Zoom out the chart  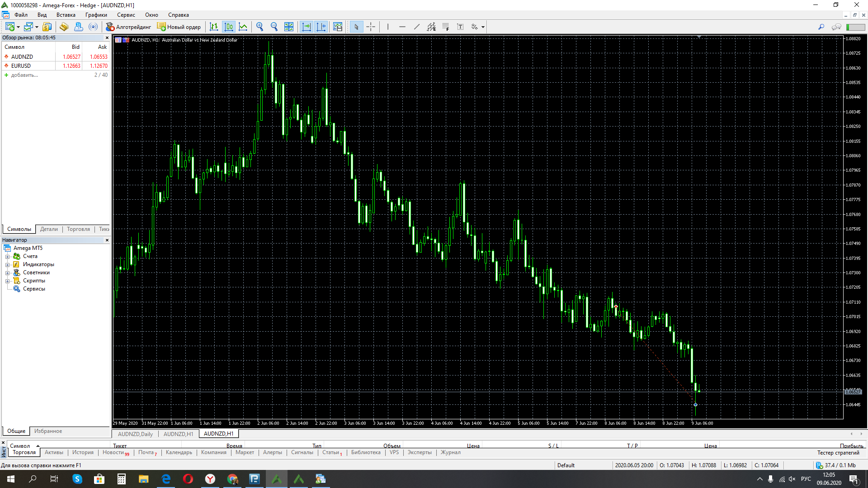pyautogui.click(x=274, y=27)
